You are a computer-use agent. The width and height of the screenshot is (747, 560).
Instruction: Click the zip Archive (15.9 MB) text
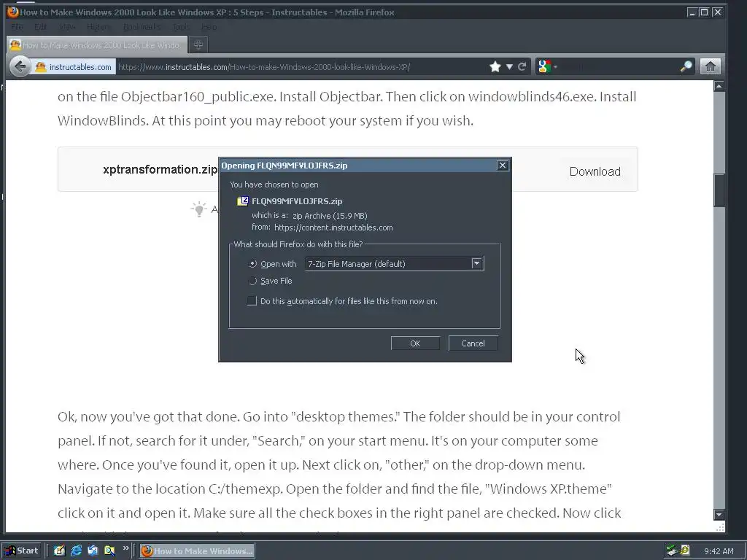pyautogui.click(x=330, y=216)
